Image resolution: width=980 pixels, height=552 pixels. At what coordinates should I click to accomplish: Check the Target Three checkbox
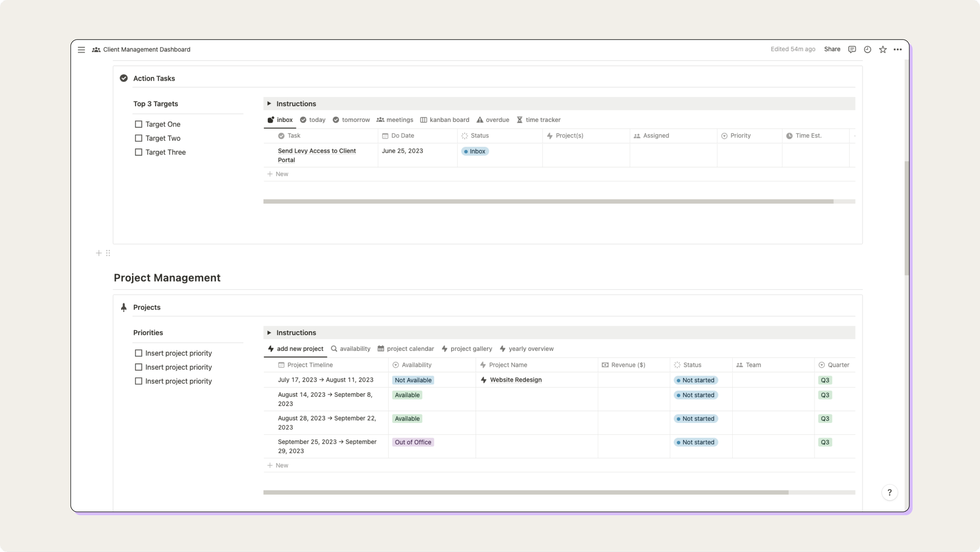tap(138, 152)
